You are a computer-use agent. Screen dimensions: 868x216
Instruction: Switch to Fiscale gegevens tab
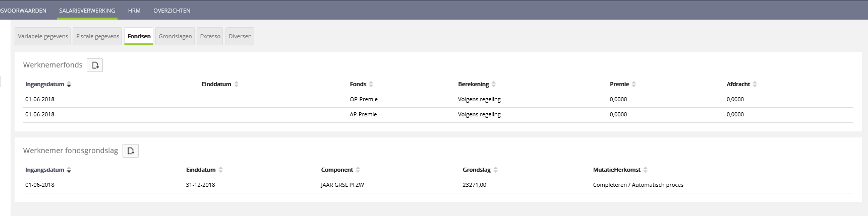click(98, 36)
